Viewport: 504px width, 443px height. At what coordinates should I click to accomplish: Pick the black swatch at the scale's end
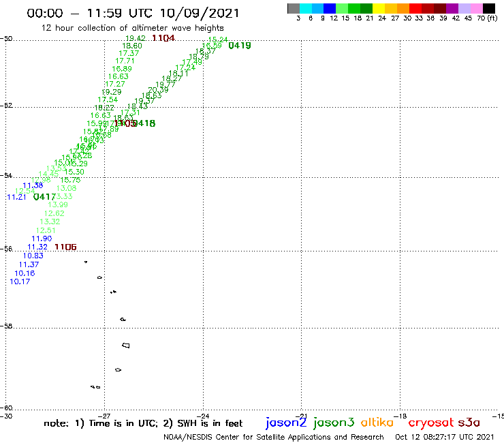[489, 8]
